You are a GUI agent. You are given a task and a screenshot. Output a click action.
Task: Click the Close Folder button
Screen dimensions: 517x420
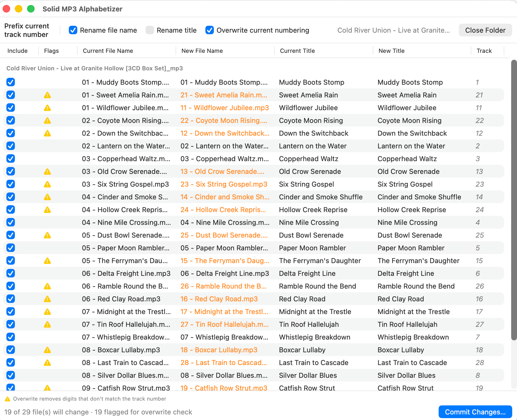click(x=485, y=30)
